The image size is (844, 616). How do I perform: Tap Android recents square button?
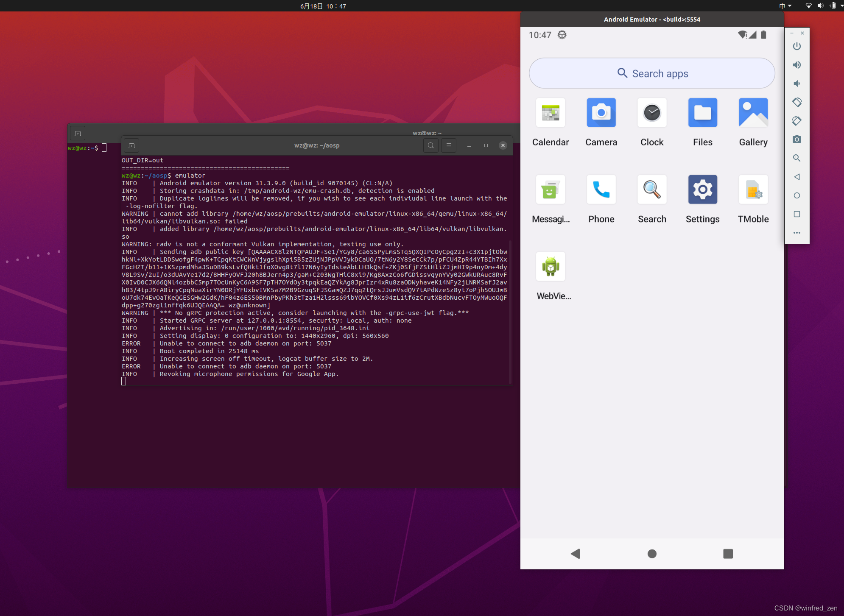[728, 554]
